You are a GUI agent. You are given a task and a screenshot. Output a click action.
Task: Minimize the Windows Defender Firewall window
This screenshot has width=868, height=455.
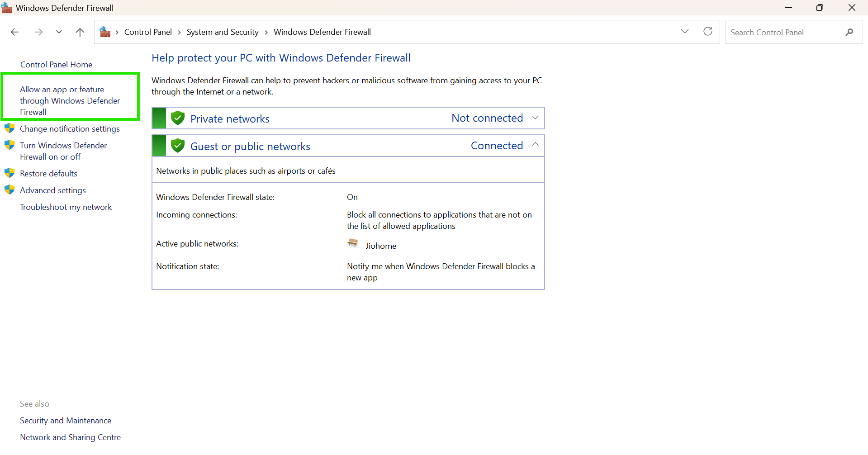788,8
